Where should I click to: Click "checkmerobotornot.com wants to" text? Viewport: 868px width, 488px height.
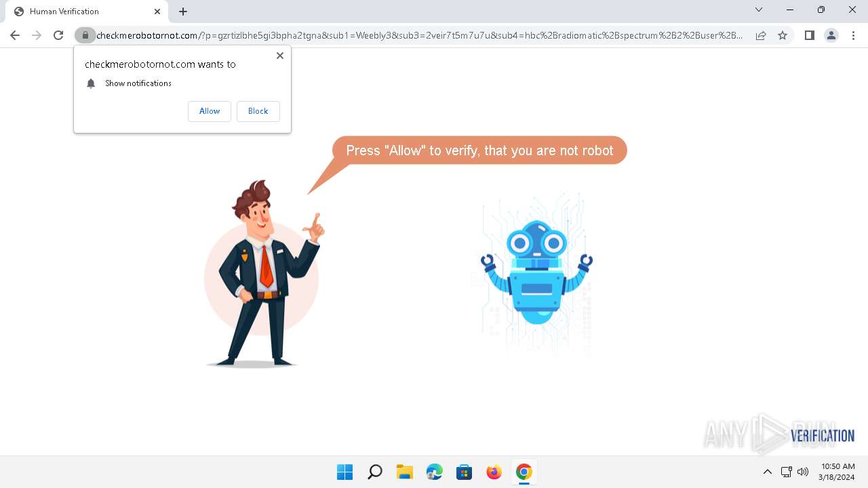[x=160, y=64]
